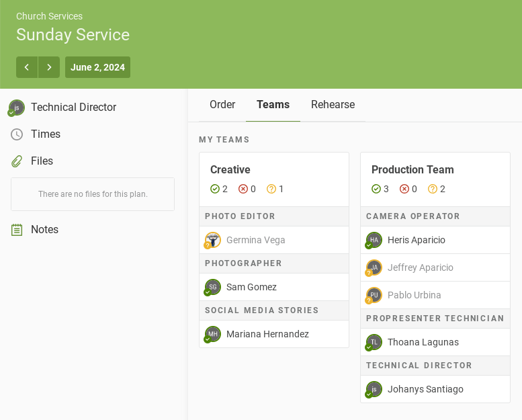Click the Times clock icon

point(17,134)
